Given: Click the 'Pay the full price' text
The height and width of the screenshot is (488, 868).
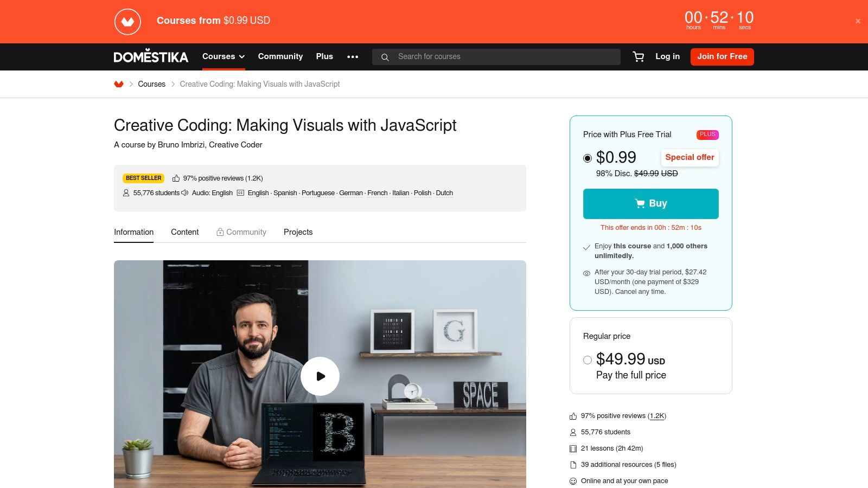Looking at the screenshot, I should pyautogui.click(x=631, y=375).
